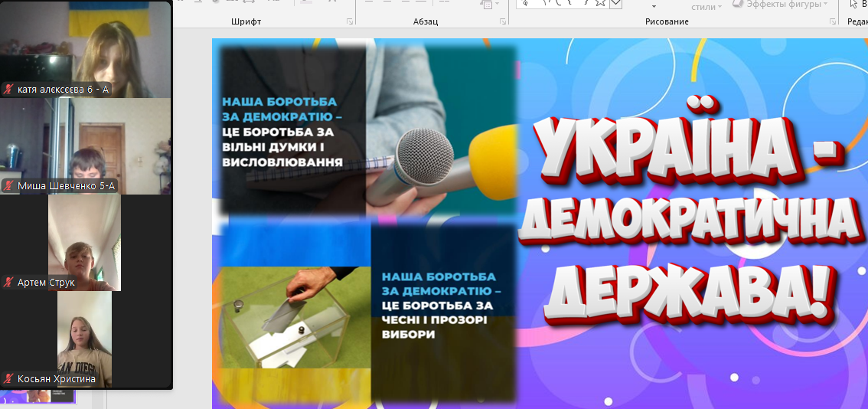Click the name label Косьян Христина
This screenshot has height=409, width=868.
click(x=57, y=379)
